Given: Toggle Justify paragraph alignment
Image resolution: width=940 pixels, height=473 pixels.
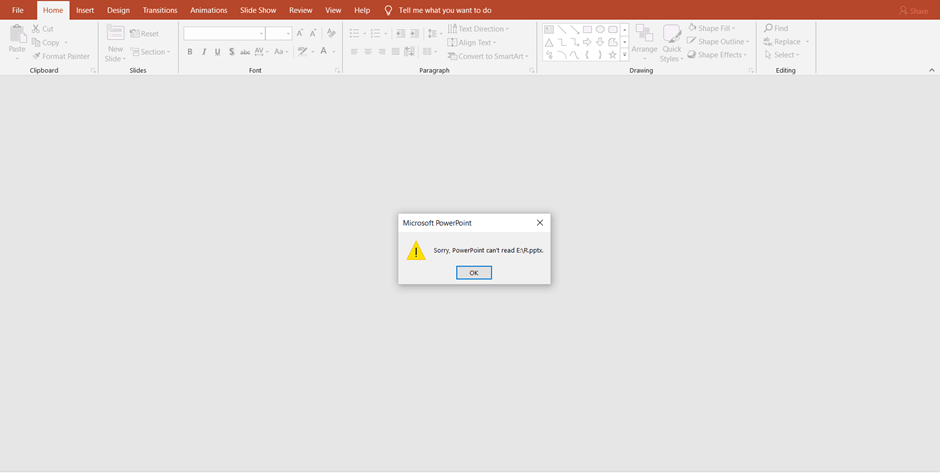Looking at the screenshot, I should click(x=396, y=52).
